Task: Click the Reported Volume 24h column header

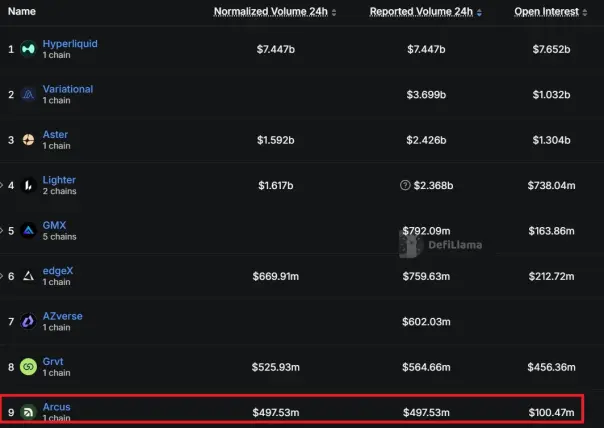Action: click(x=421, y=12)
